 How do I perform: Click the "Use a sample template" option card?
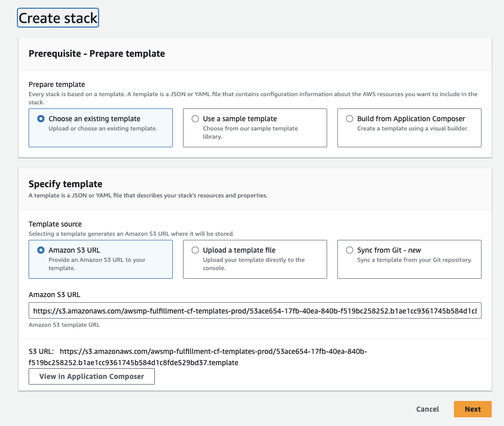[x=255, y=128]
